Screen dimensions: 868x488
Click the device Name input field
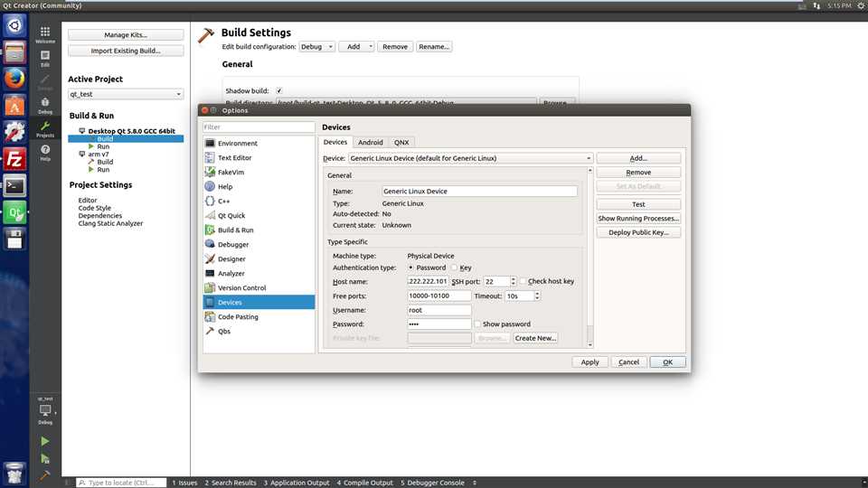coord(479,191)
